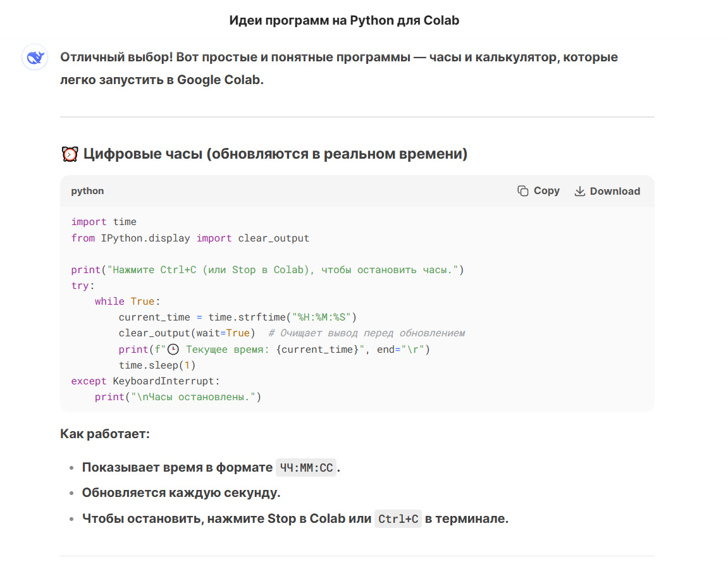728x569 pixels.
Task: Click the code line "import time"
Action: [x=104, y=222]
